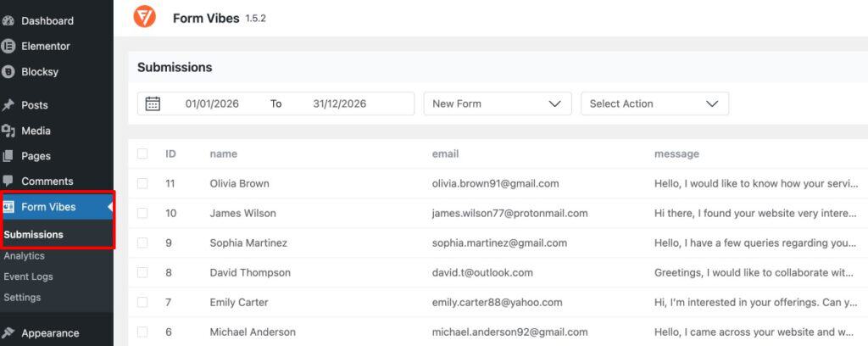Click ID 11 in the table

pyautogui.click(x=170, y=183)
